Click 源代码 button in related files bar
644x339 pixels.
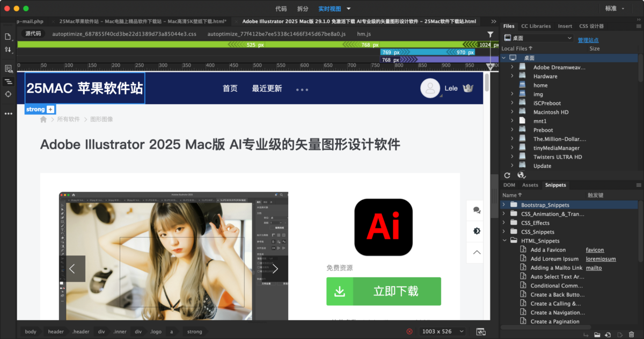33,33
